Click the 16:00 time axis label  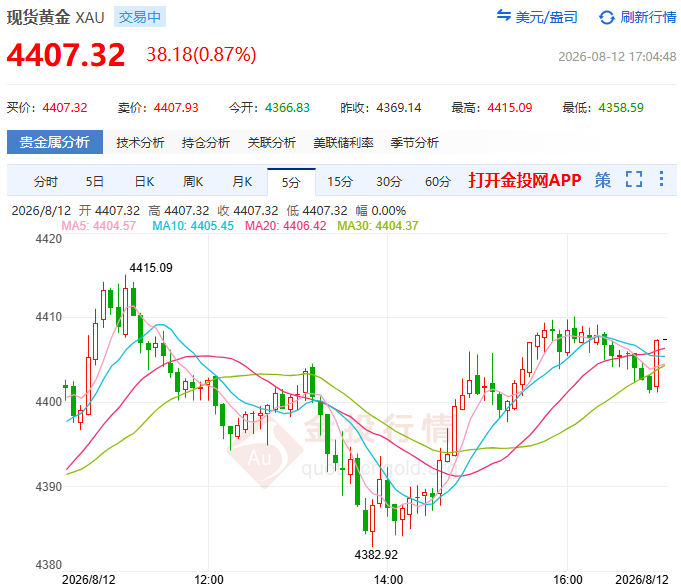568,580
